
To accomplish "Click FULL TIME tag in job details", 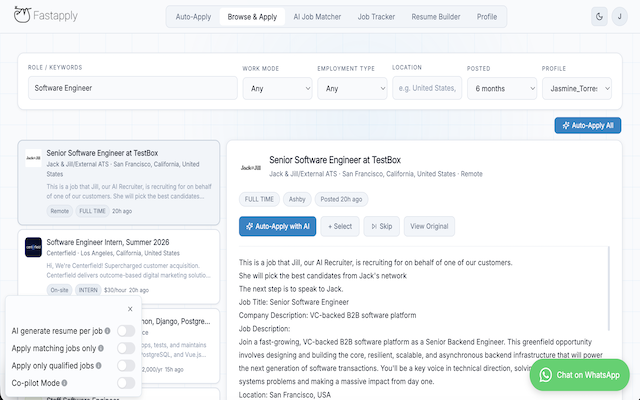I will coord(259,199).
